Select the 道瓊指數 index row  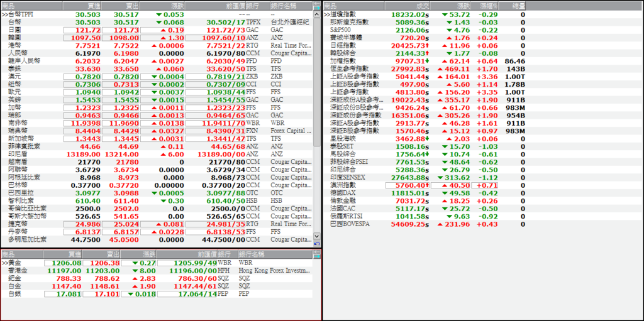pyautogui.click(x=425, y=14)
